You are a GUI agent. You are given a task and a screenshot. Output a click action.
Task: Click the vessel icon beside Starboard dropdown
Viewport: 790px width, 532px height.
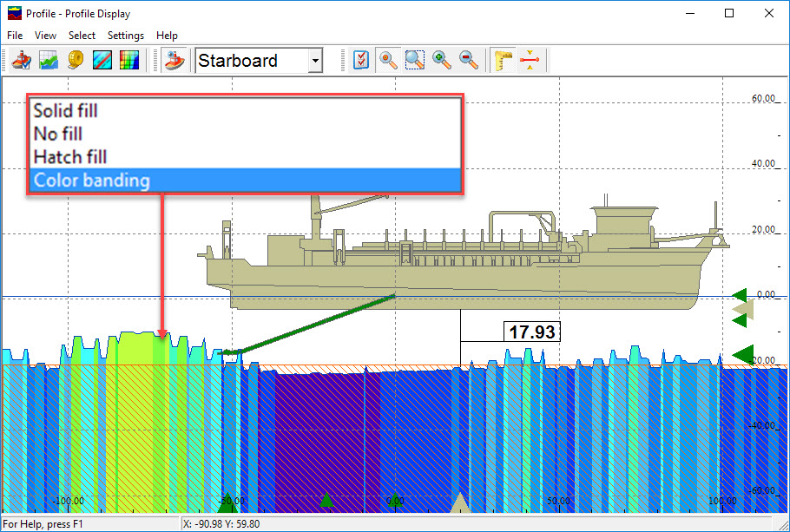[174, 61]
